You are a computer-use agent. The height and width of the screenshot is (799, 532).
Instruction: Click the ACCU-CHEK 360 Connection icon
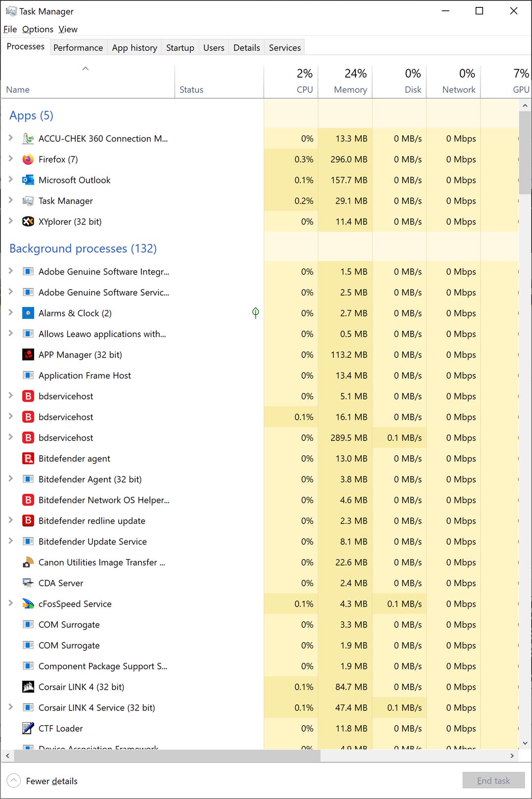pos(28,138)
